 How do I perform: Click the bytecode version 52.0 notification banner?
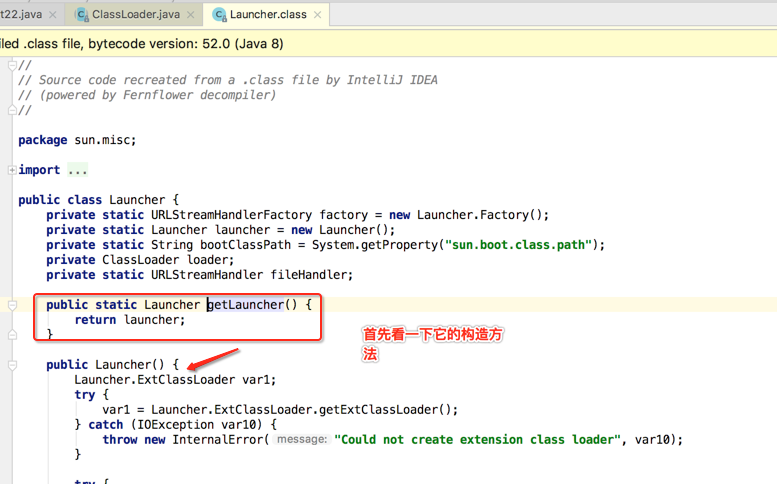click(x=388, y=44)
